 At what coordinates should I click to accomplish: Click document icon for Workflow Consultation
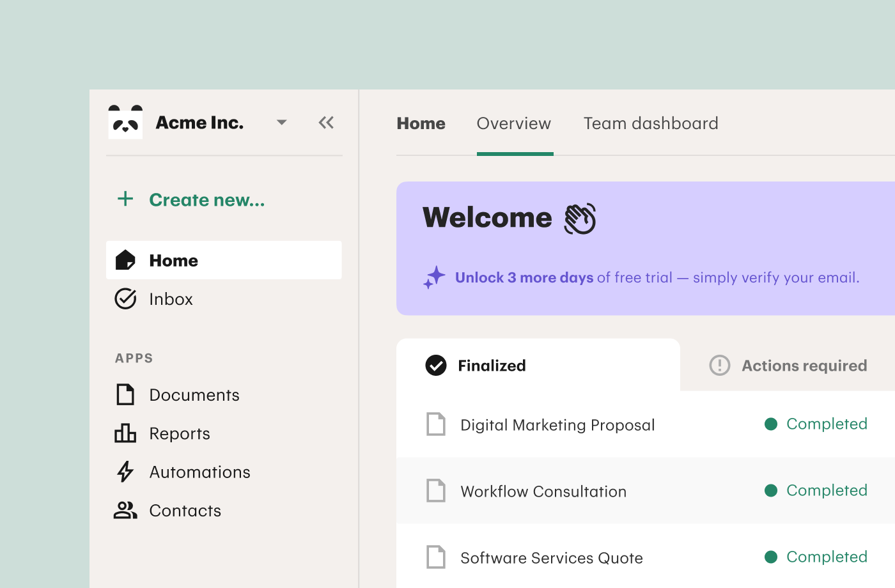click(436, 490)
